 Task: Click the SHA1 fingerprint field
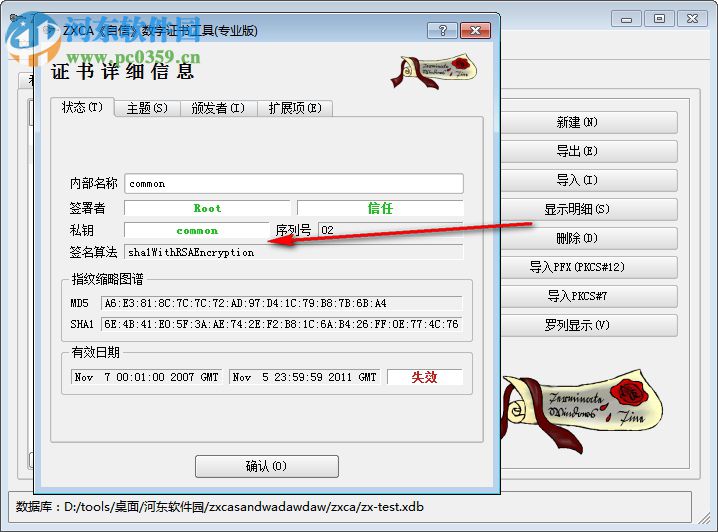coord(282,324)
